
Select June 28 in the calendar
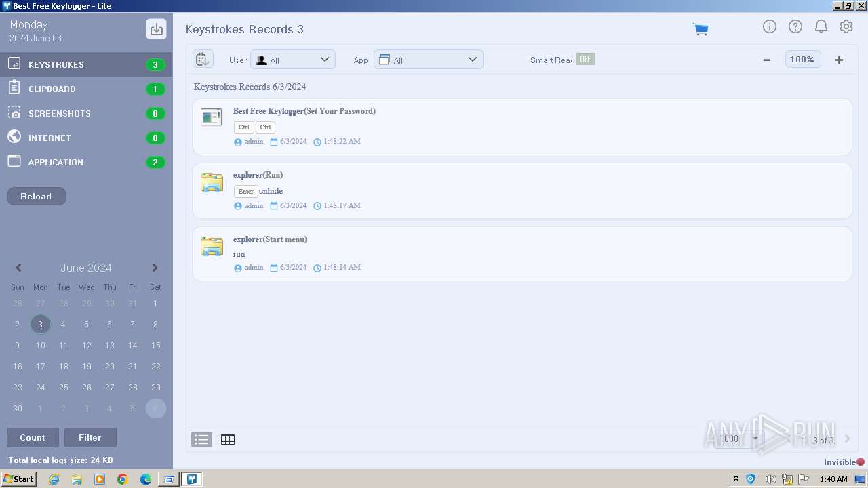[132, 387]
